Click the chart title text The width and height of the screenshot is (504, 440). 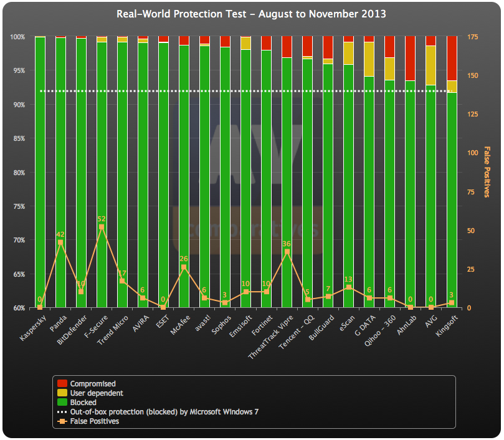pyautogui.click(x=252, y=14)
